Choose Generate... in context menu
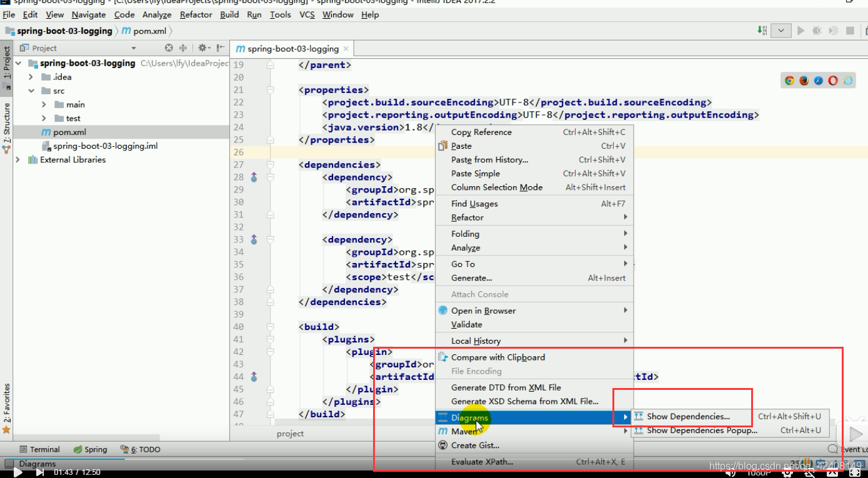 [534, 277]
